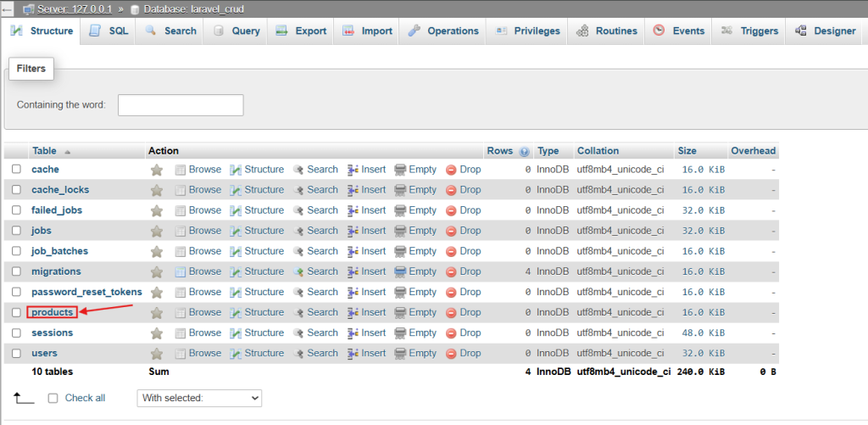Tick the checkbox beside the products table
Screen dimensions: 868x425
(x=17, y=312)
